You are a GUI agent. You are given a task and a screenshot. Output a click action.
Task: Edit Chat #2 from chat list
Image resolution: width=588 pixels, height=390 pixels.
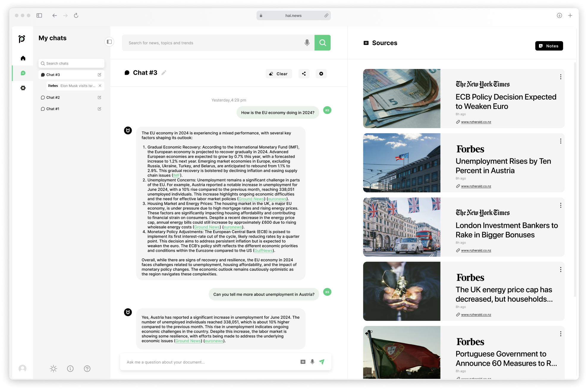point(99,97)
